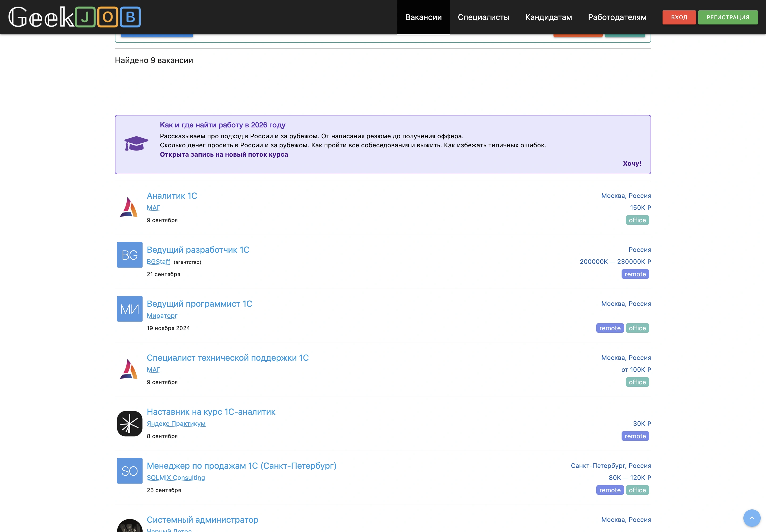Open banner title about finding work in 2026
Screen dimensions: 766x532
click(222, 125)
